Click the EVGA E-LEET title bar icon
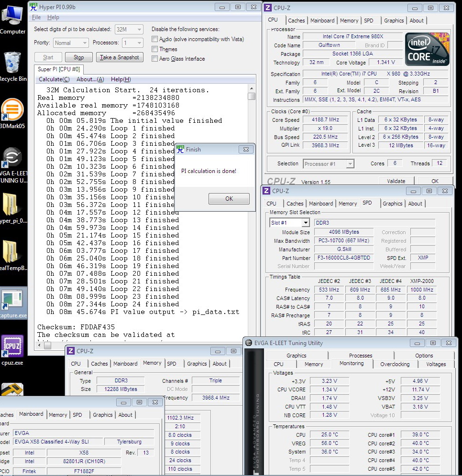This screenshot has height=476, width=462. coord(249,343)
